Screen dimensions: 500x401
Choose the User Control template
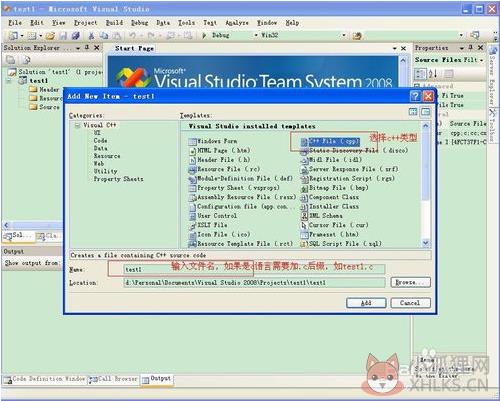[x=213, y=216]
